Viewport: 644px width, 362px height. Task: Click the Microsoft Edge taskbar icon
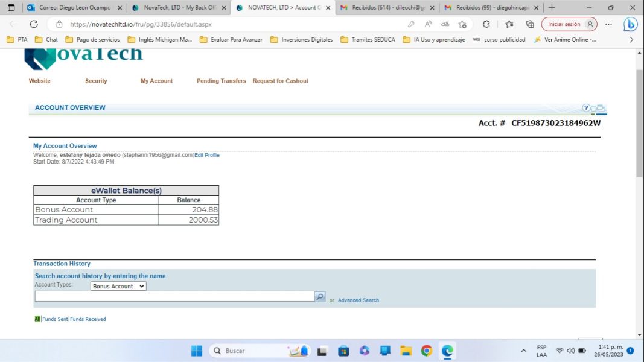tap(447, 351)
